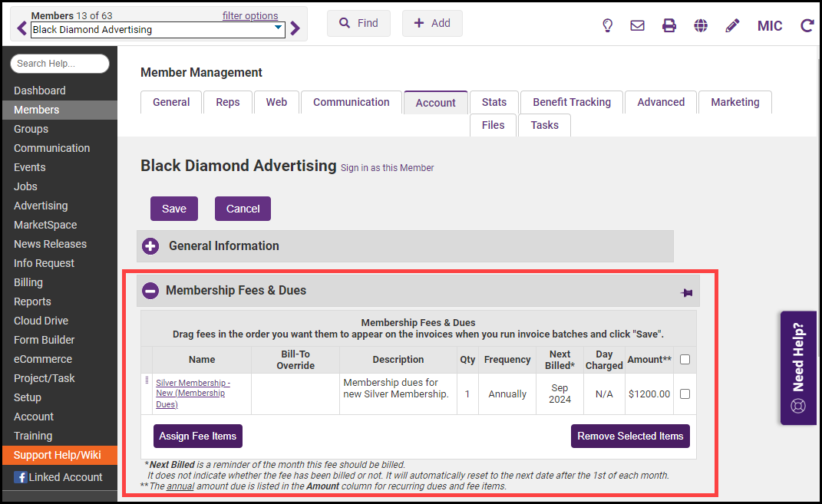Click the pencil edit icon
The width and height of the screenshot is (822, 504).
click(x=732, y=25)
